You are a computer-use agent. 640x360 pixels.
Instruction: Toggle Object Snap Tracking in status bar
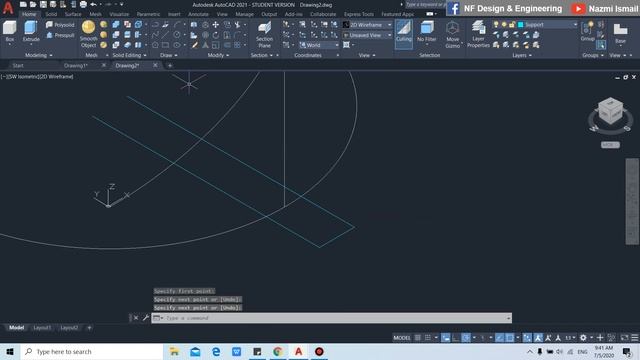click(x=500, y=338)
